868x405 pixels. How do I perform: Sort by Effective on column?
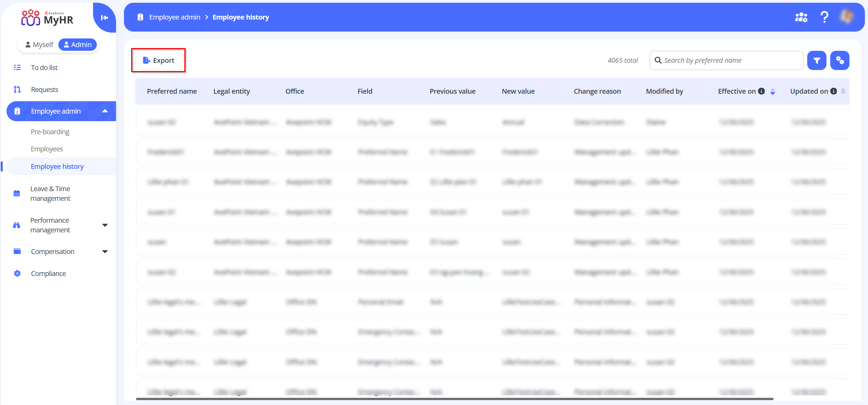[773, 91]
